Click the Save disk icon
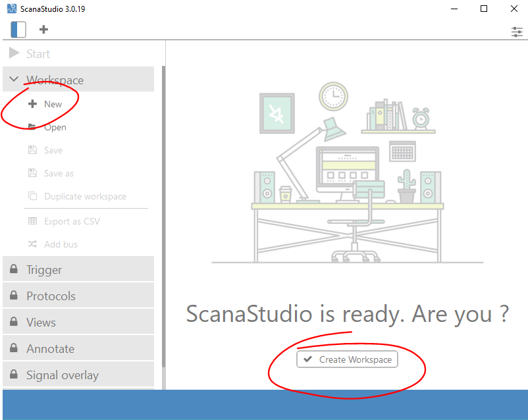 click(32, 149)
